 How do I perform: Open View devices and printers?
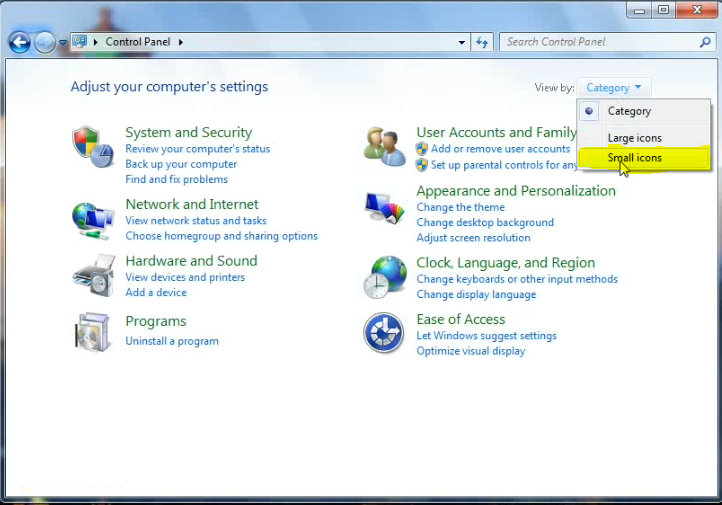click(x=185, y=277)
